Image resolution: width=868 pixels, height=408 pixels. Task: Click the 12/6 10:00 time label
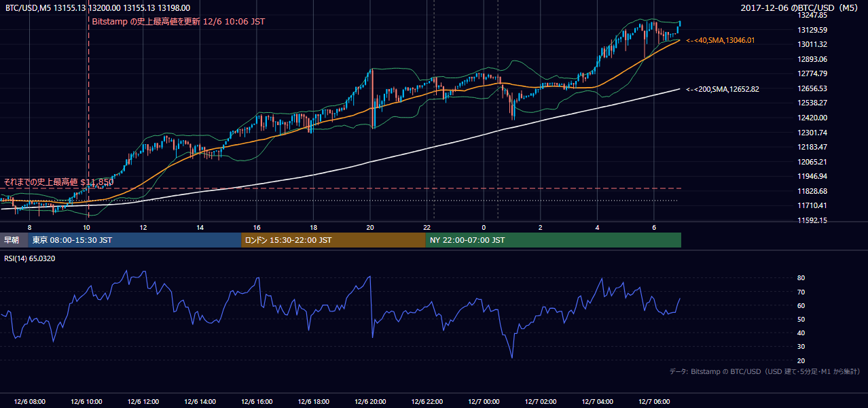[x=86, y=402]
